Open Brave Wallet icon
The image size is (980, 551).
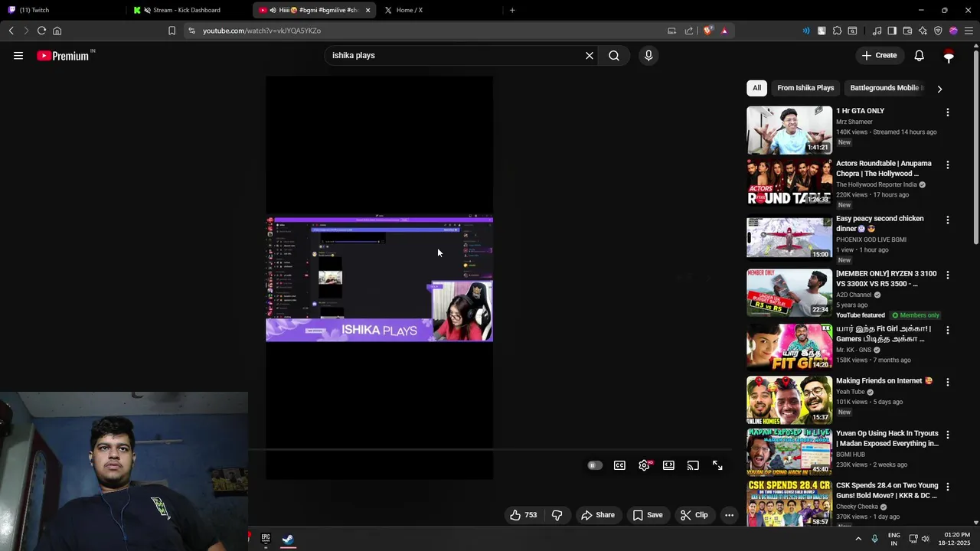tap(907, 31)
